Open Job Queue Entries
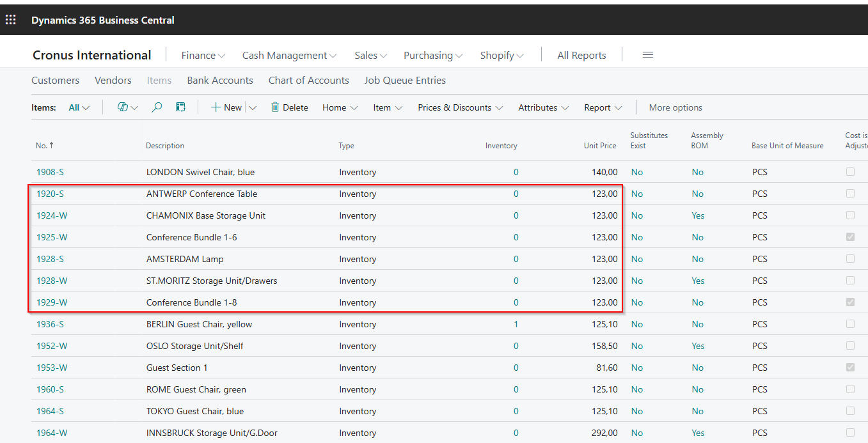The height and width of the screenshot is (443, 868). 406,81
